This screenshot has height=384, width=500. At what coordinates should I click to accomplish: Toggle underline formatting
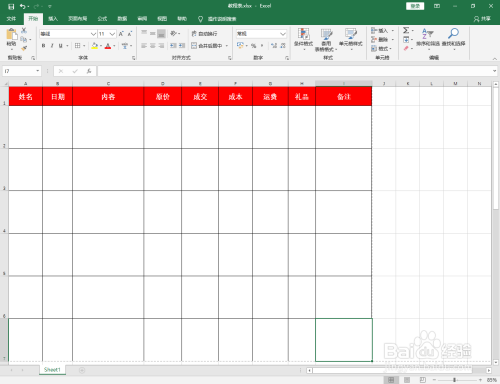pos(60,46)
